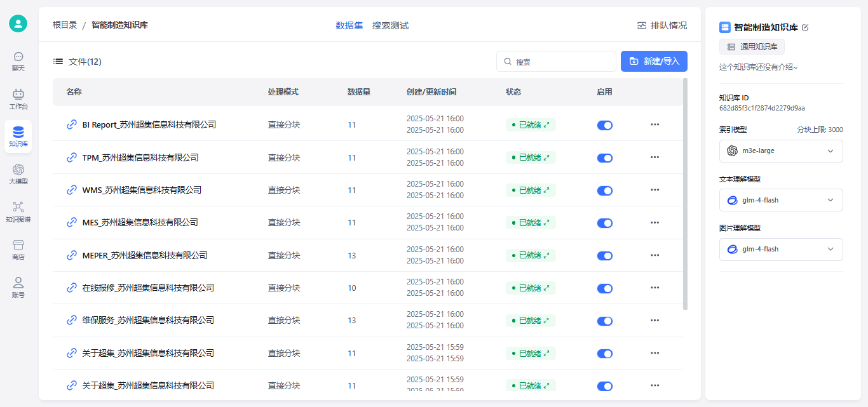Click the 智能制造知识库 breadcrumb text
Screen dimensions: 868x407
(x=119, y=25)
